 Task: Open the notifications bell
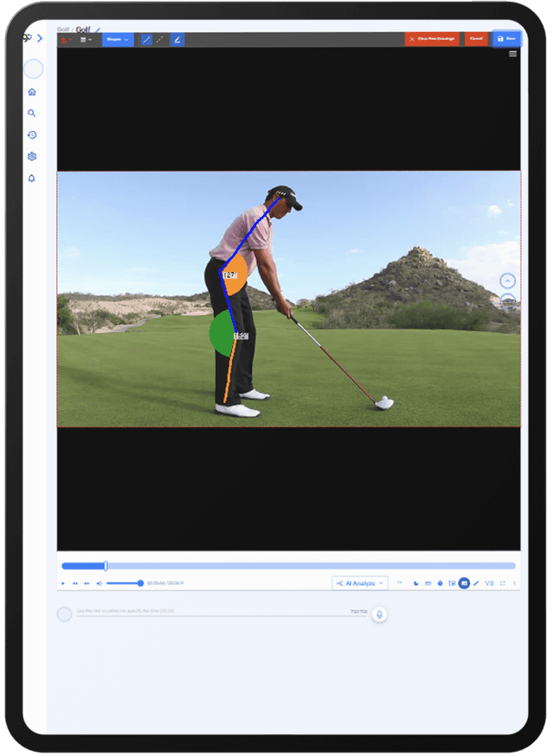pyautogui.click(x=32, y=179)
